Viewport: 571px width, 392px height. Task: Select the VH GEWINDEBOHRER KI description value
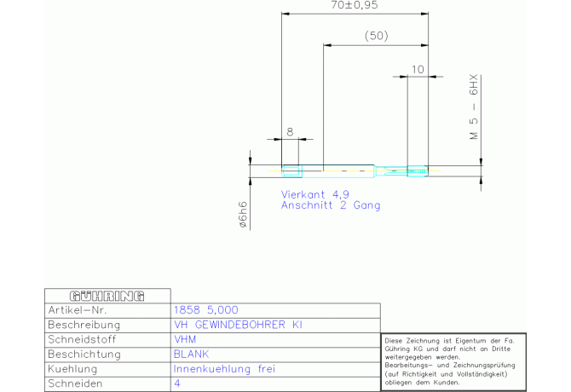click(238, 325)
